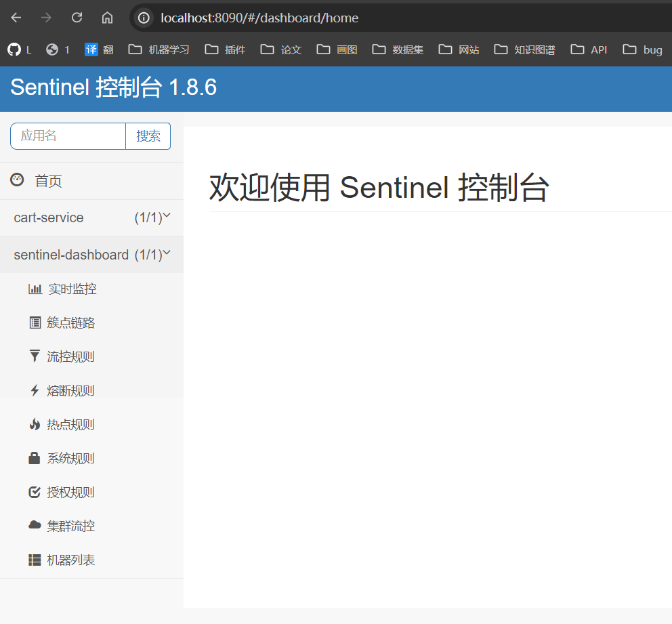672x624 pixels.
Task: Click the bar chart icon for 实时监控
Action: pos(35,289)
